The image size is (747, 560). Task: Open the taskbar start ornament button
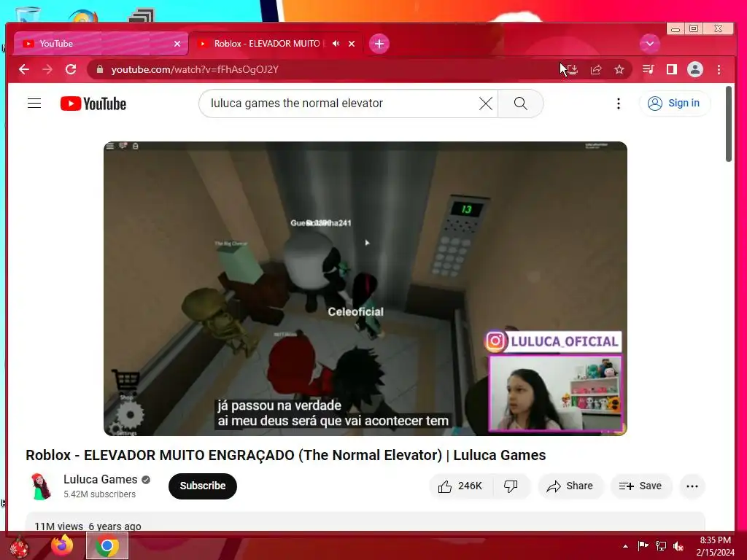(x=19, y=546)
